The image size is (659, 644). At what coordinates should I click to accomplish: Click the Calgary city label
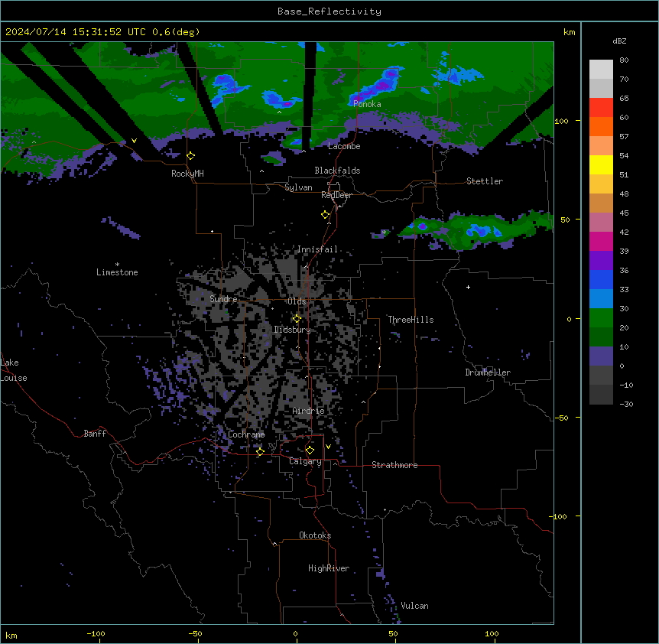coord(305,461)
